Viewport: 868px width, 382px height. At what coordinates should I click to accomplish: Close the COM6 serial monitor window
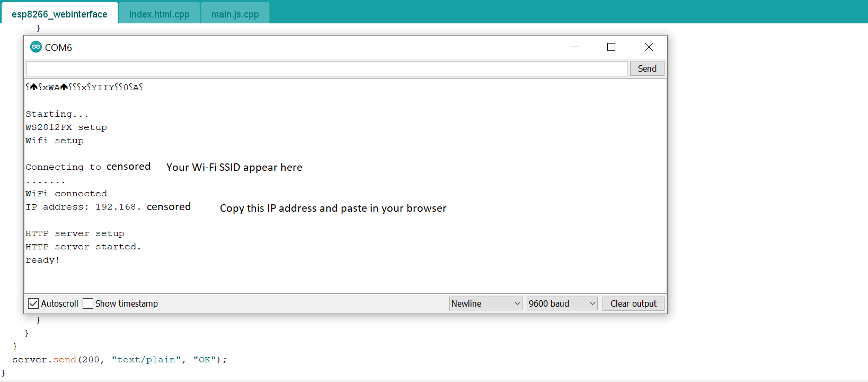tap(649, 47)
